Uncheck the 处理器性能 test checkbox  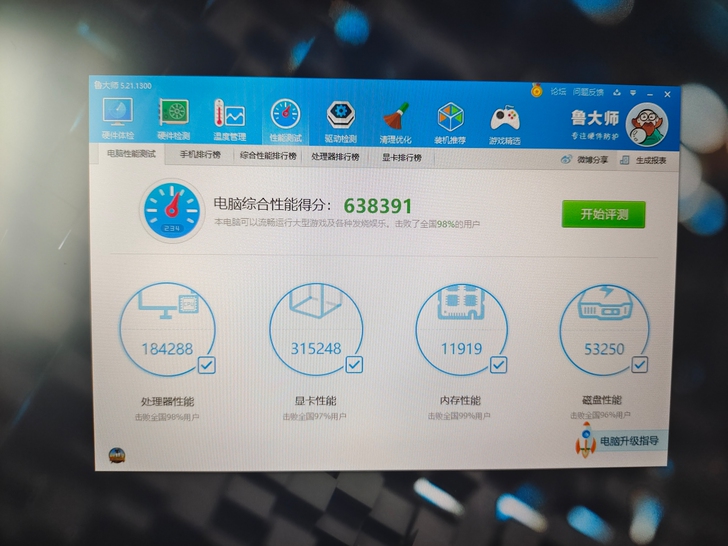tap(207, 365)
